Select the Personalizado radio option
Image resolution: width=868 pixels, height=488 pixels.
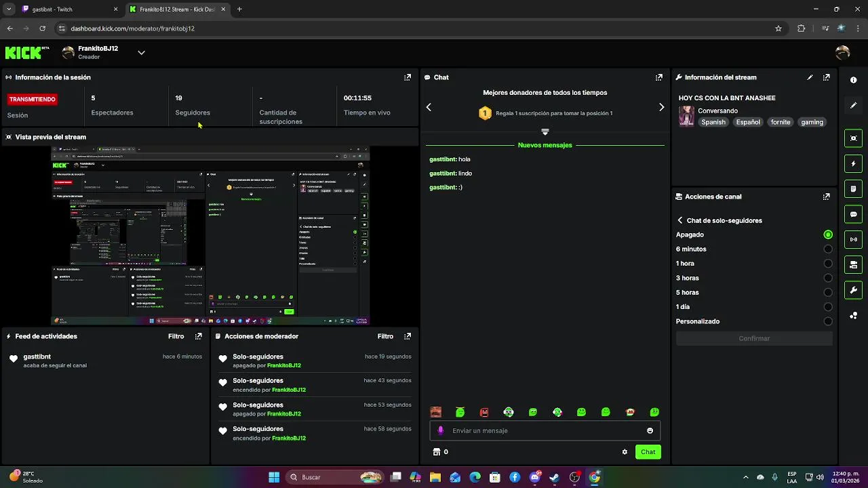pyautogui.click(x=828, y=321)
